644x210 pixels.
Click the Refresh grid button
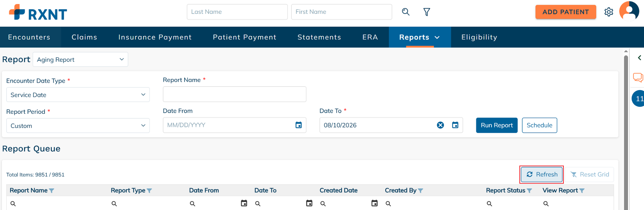tap(542, 174)
